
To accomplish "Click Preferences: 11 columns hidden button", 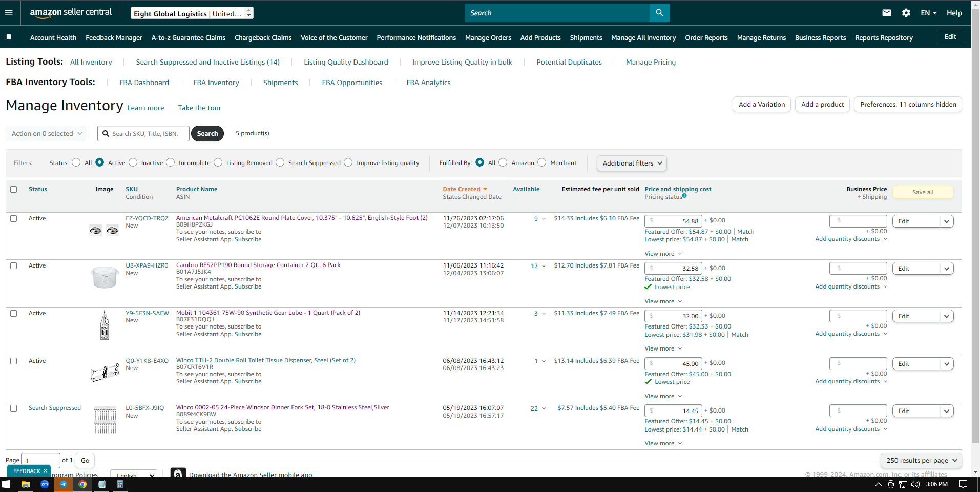I will (x=908, y=105).
